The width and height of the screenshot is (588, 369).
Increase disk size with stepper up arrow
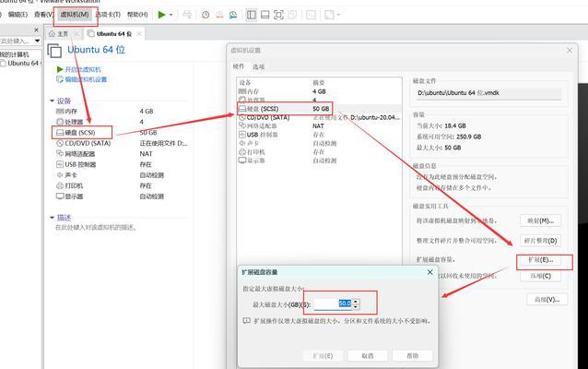(356, 301)
